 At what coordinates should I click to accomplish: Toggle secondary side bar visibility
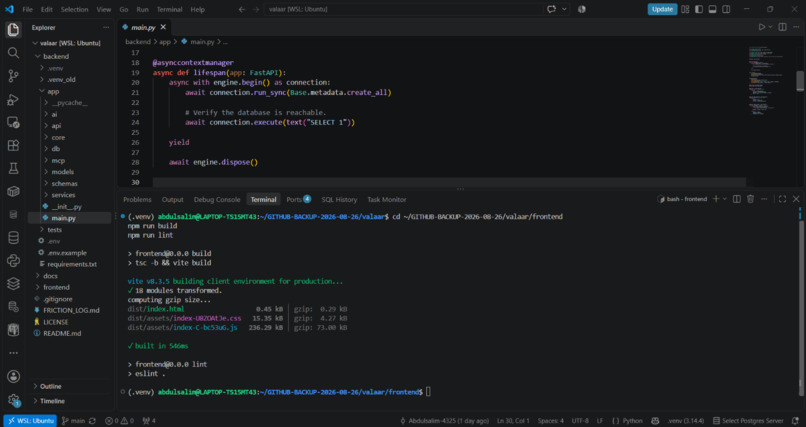(726, 9)
